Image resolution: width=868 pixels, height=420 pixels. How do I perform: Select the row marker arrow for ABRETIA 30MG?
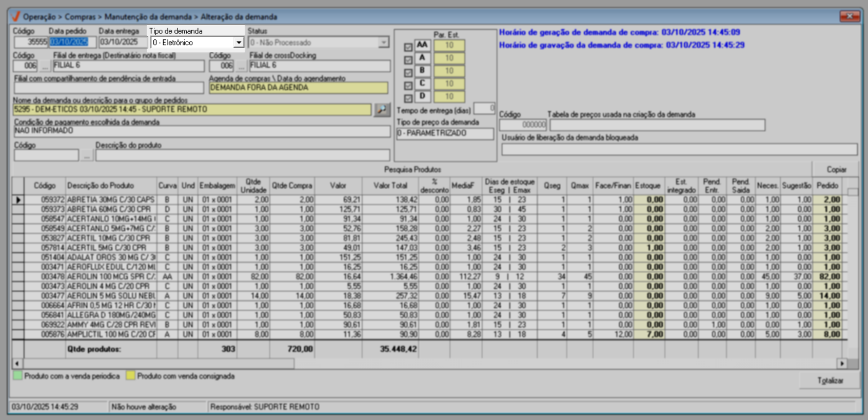pyautogui.click(x=18, y=199)
